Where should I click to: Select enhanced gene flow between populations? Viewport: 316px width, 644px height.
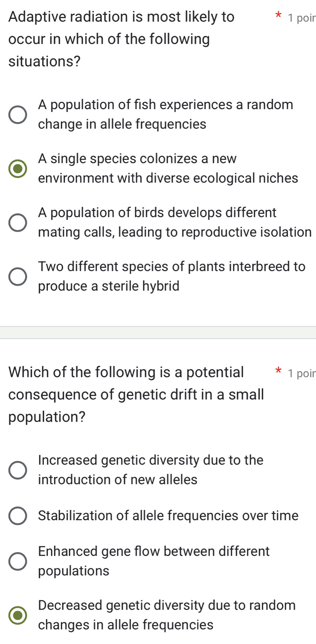pyautogui.click(x=157, y=561)
